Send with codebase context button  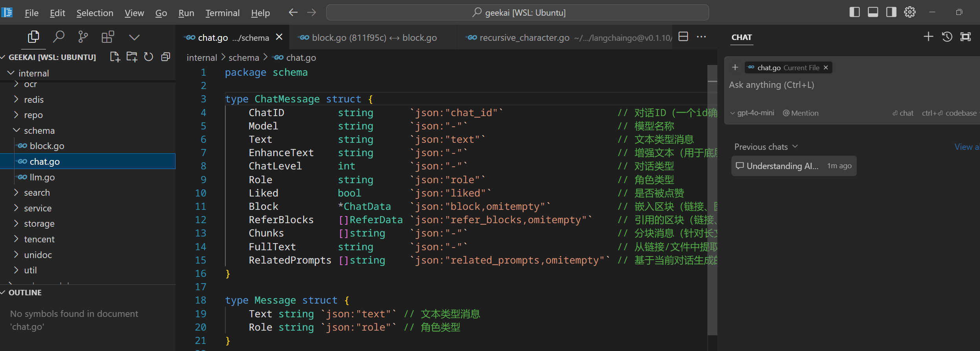click(x=949, y=113)
